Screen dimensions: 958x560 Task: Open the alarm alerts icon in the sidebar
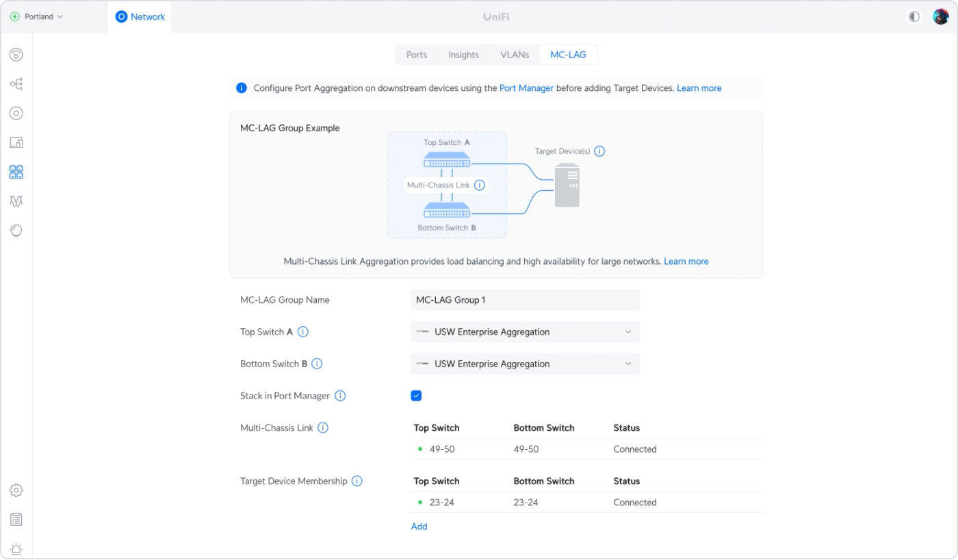coord(16,549)
